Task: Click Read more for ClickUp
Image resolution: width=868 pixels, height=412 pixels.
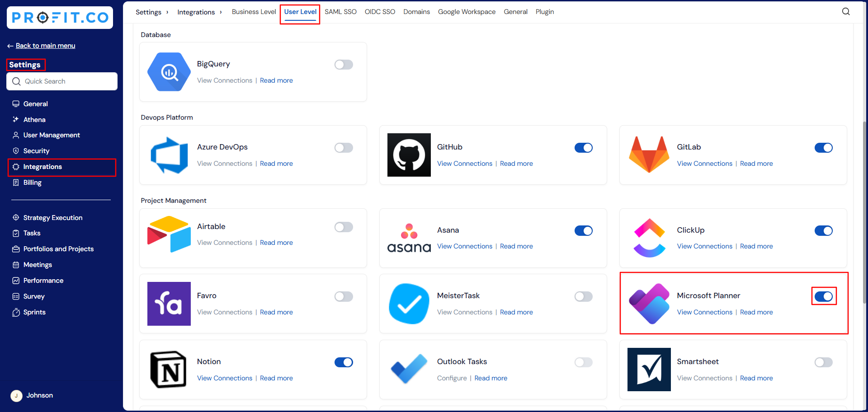Action: pos(756,246)
